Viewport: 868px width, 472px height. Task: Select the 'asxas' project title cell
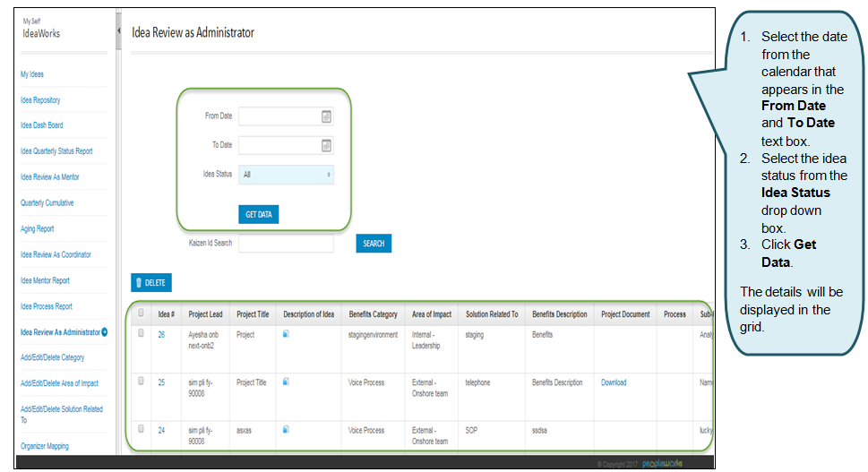point(245,430)
